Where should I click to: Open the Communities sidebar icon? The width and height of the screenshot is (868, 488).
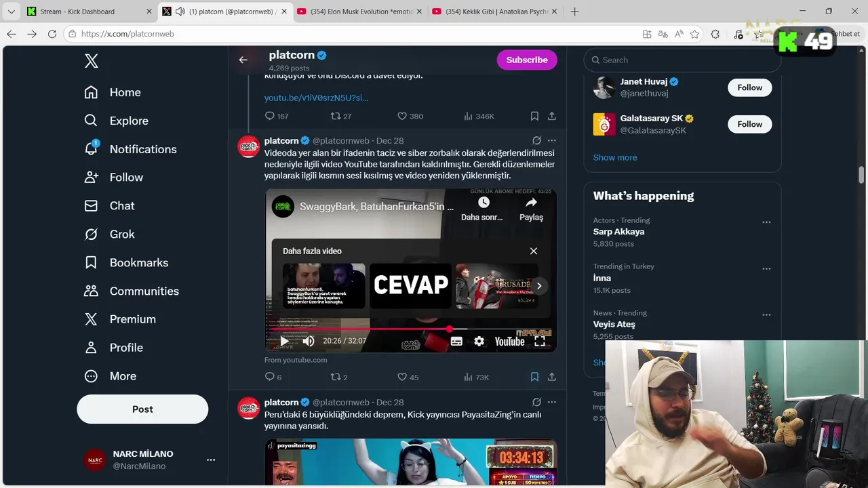(x=91, y=291)
